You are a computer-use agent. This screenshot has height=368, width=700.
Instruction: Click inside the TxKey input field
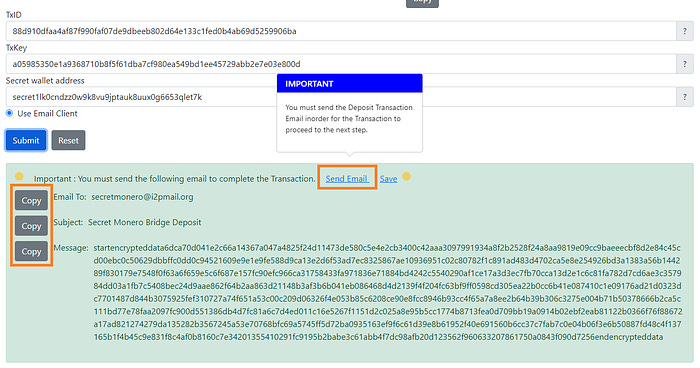(x=341, y=64)
